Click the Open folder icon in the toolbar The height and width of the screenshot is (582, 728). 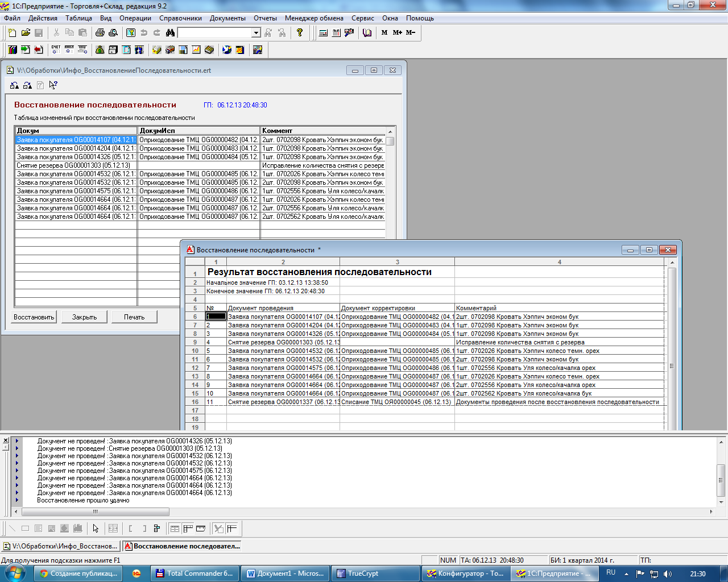click(x=26, y=33)
